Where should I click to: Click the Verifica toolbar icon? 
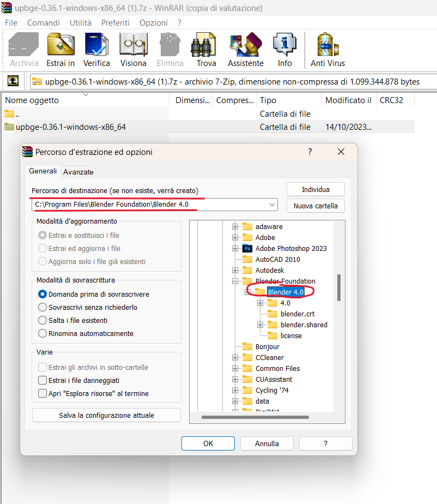pos(96,45)
